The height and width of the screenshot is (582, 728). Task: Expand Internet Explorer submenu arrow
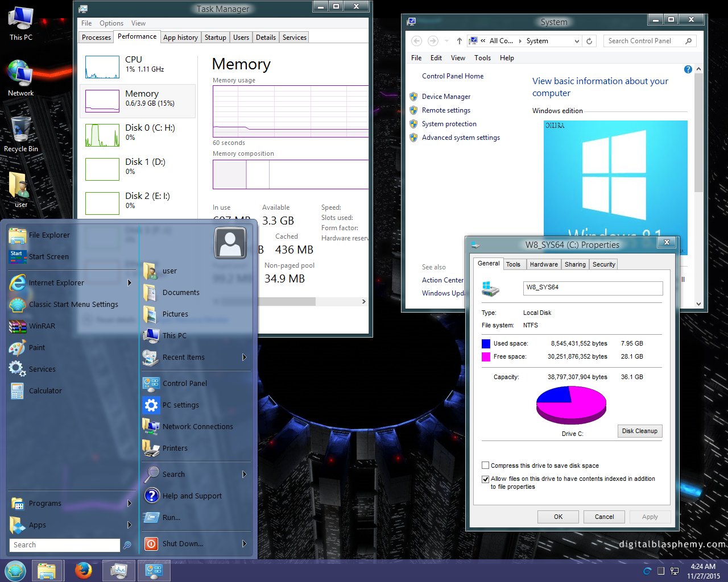130,282
